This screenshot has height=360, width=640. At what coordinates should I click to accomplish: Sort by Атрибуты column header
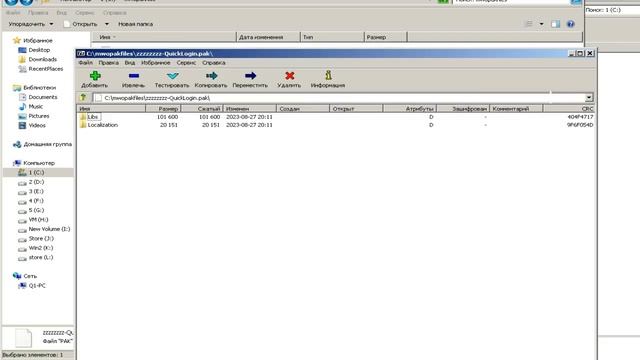point(410,109)
